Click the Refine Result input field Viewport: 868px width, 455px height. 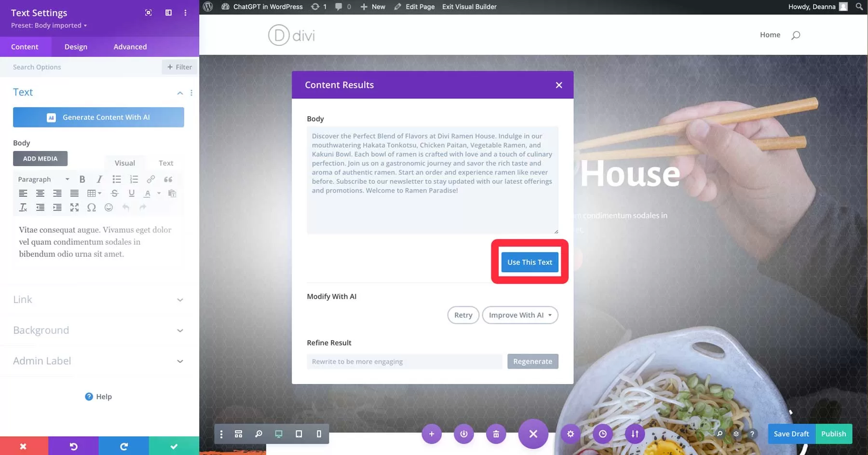(404, 361)
